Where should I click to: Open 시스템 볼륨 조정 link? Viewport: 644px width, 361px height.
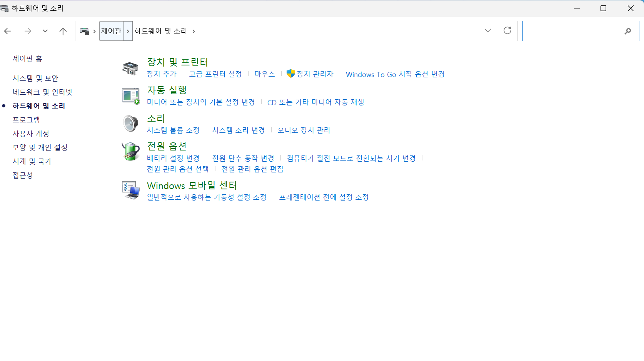point(174,130)
